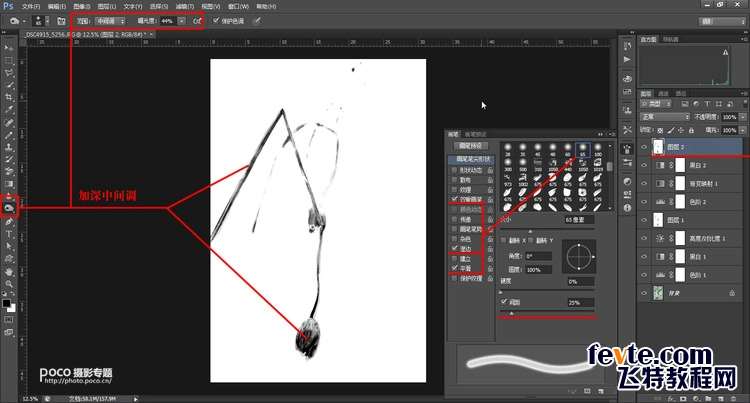Enable airbrush mode in options bar
Screen dimensions: 750x403
pyautogui.click(x=197, y=21)
